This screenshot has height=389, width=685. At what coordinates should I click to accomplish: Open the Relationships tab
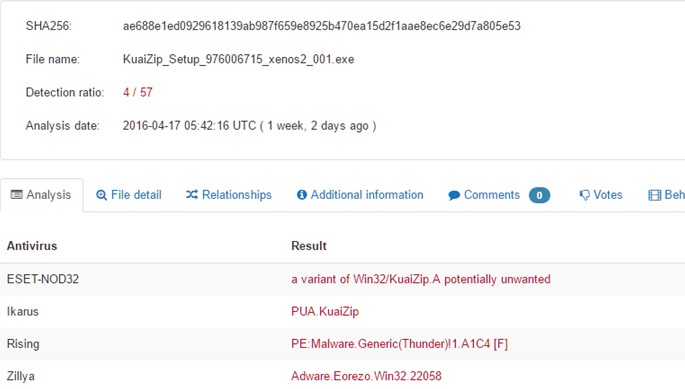tap(228, 195)
